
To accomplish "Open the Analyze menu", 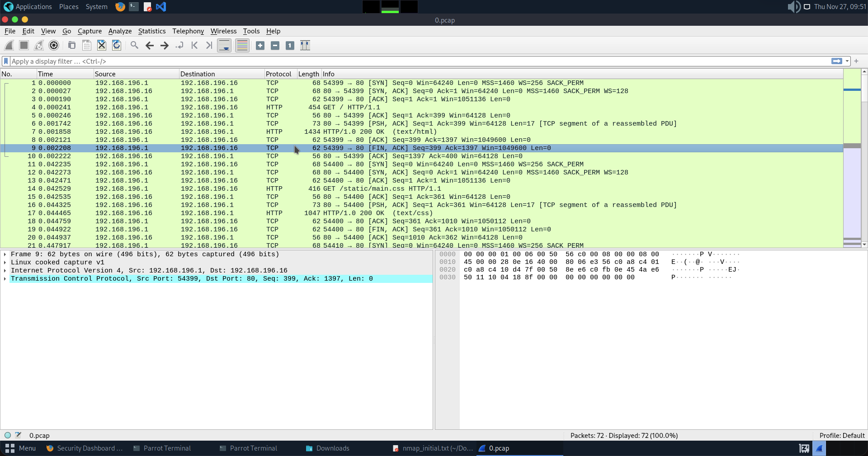I will 120,31.
